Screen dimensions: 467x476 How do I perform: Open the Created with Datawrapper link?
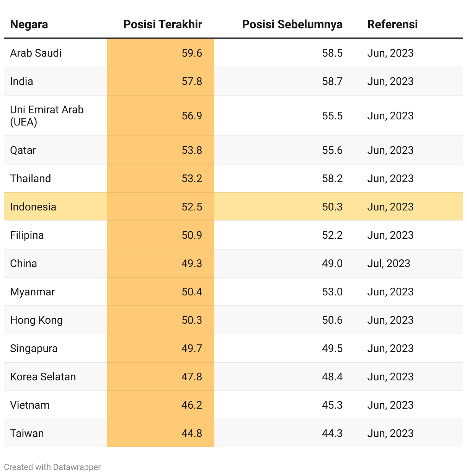pyautogui.click(x=52, y=467)
